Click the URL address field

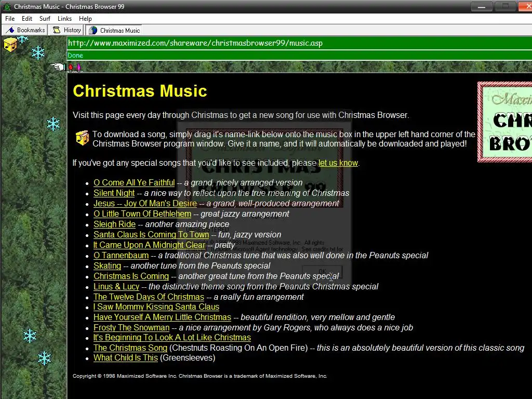click(x=299, y=43)
